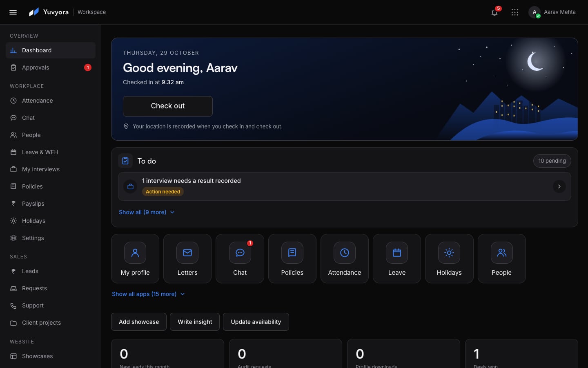Image resolution: width=588 pixels, height=368 pixels.
Task: Open Client projects in the sidebar
Action: [x=51, y=323]
